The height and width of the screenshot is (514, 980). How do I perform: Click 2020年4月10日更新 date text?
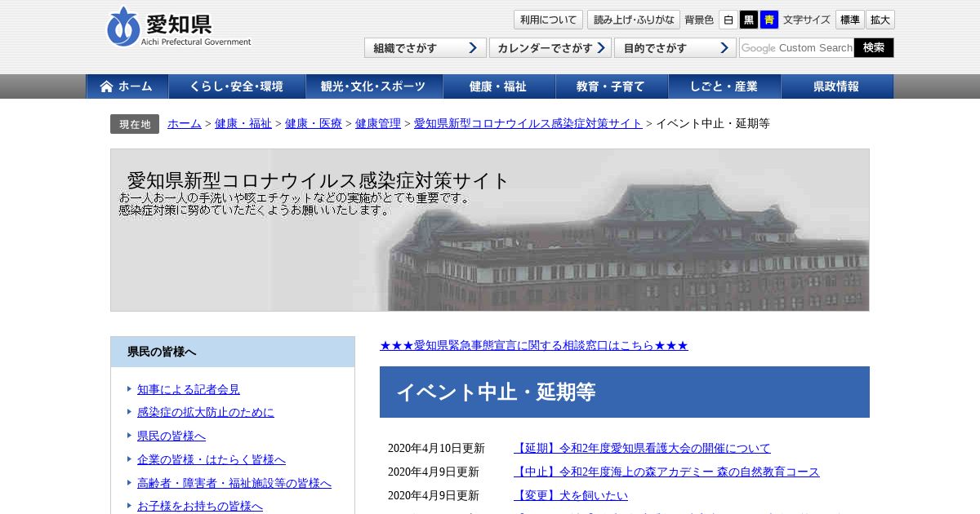point(436,448)
